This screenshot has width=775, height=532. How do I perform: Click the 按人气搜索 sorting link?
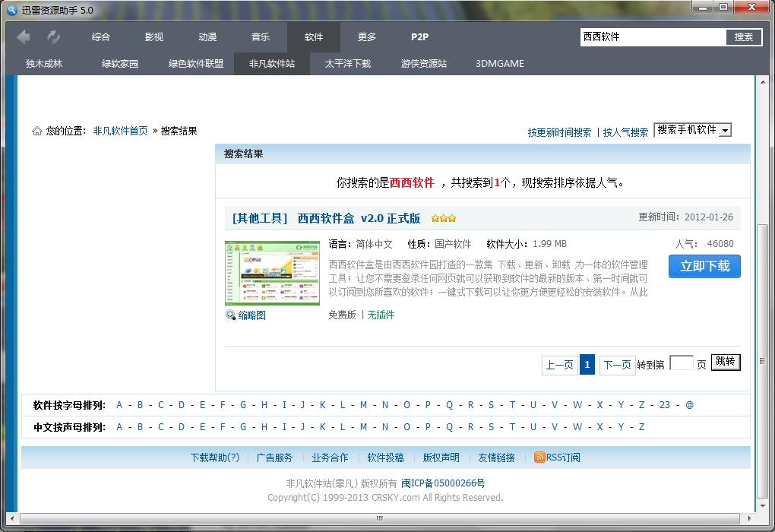pos(625,130)
